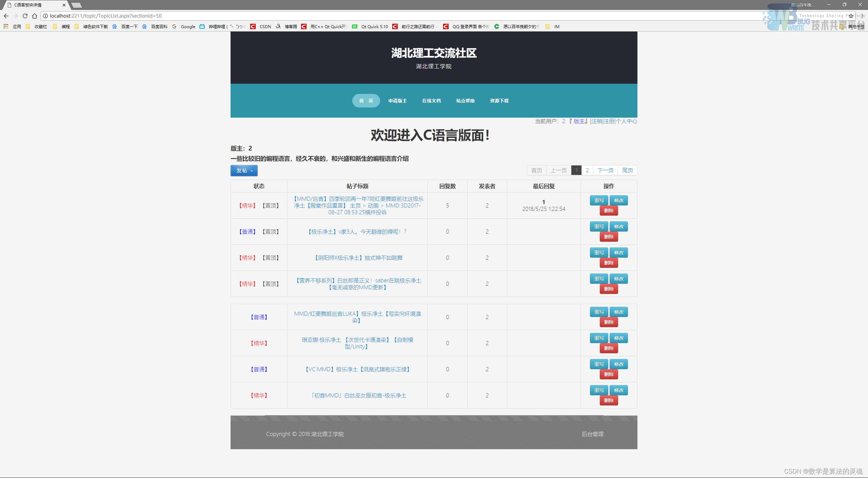Go to page 2 using pagination
The width and height of the screenshot is (868, 478).
587,170
